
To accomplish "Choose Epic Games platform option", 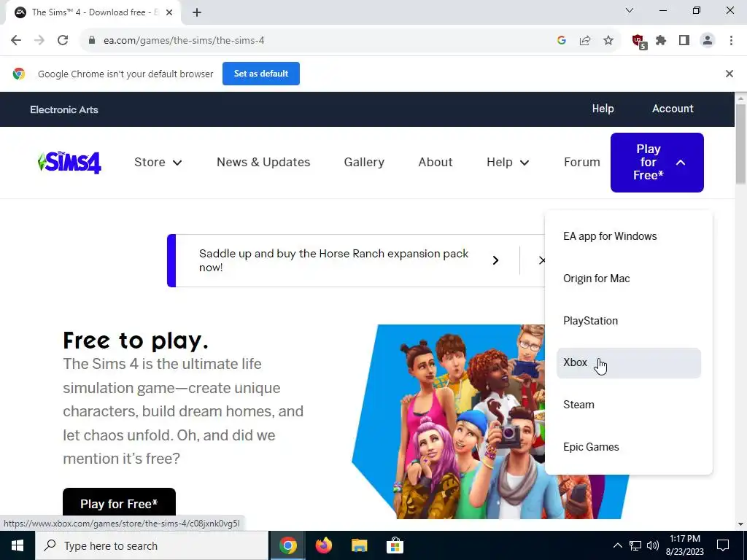I will [629, 447].
